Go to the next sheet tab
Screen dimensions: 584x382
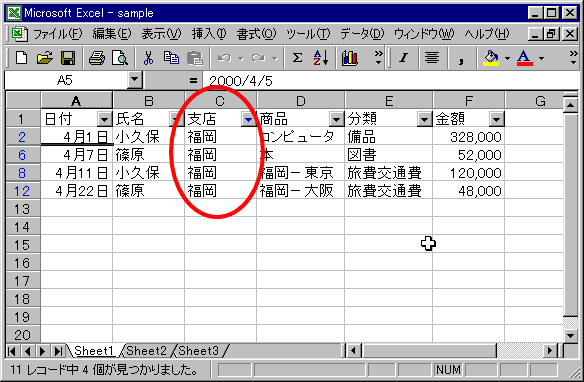coord(42,351)
